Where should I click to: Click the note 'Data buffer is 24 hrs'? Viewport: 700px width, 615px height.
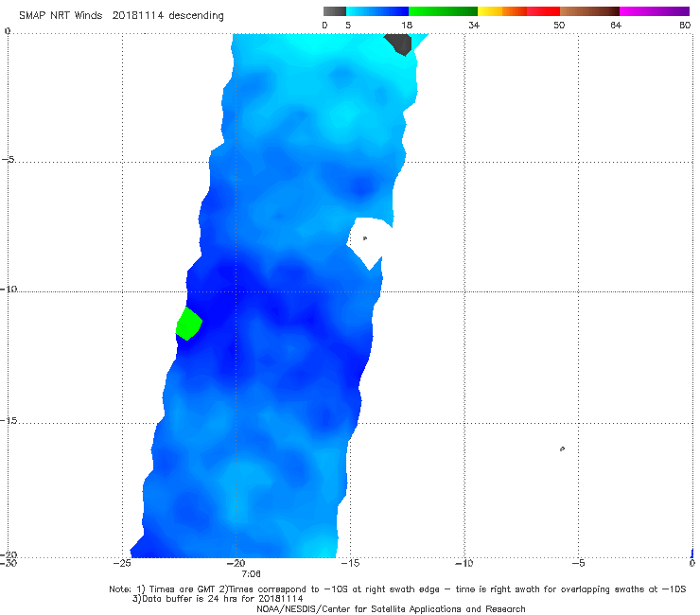tap(189, 599)
